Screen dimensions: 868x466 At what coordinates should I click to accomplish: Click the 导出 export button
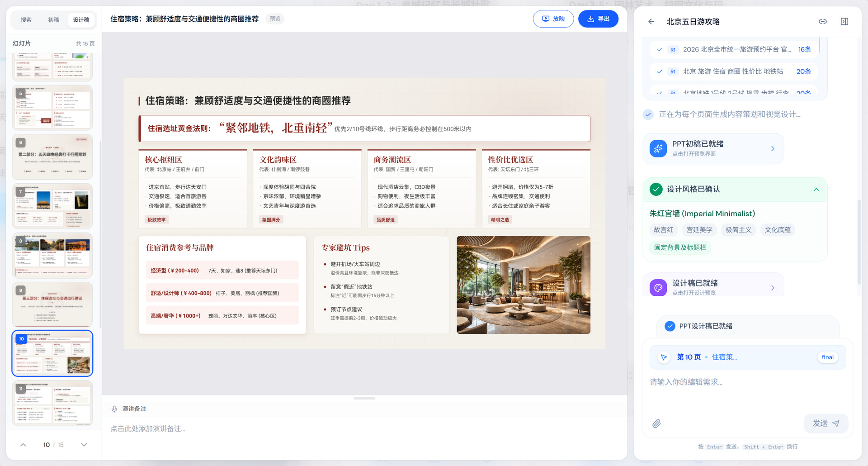[x=598, y=19]
